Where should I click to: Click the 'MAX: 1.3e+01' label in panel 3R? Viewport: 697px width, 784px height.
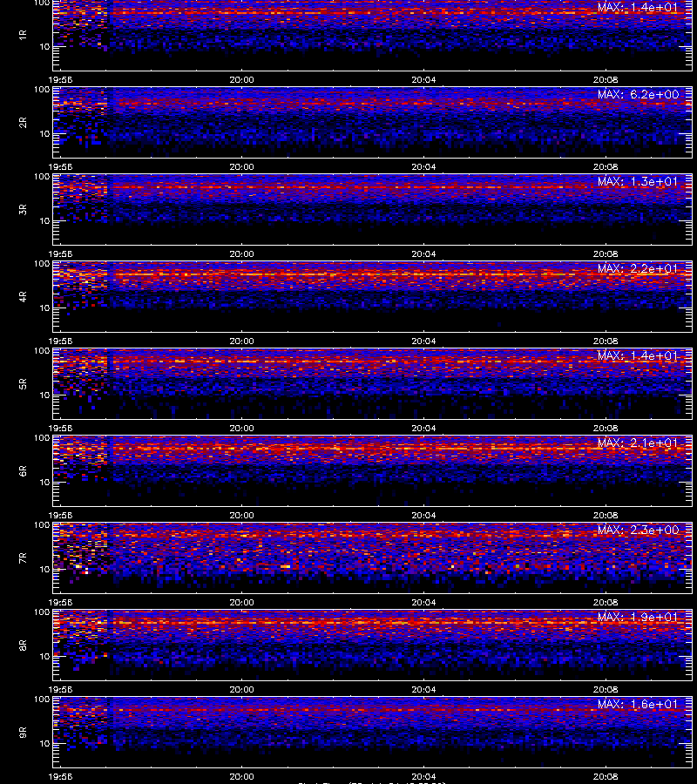[x=638, y=181]
